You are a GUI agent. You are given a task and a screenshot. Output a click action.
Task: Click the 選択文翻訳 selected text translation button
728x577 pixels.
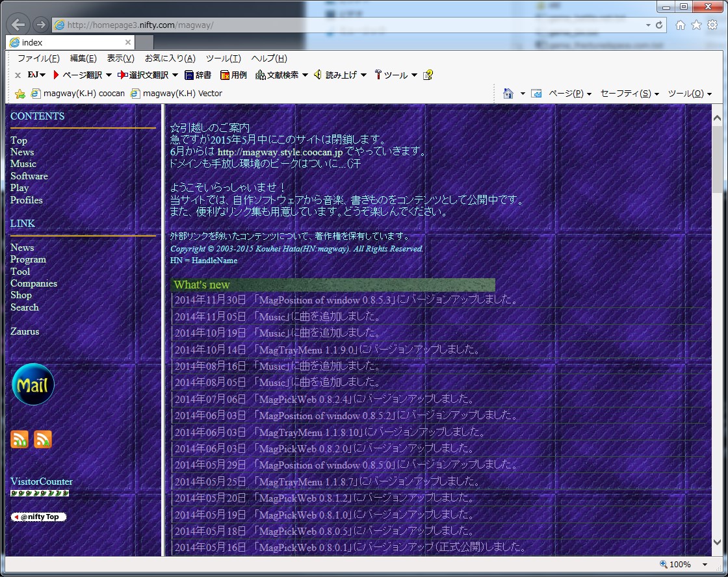pyautogui.click(x=143, y=75)
